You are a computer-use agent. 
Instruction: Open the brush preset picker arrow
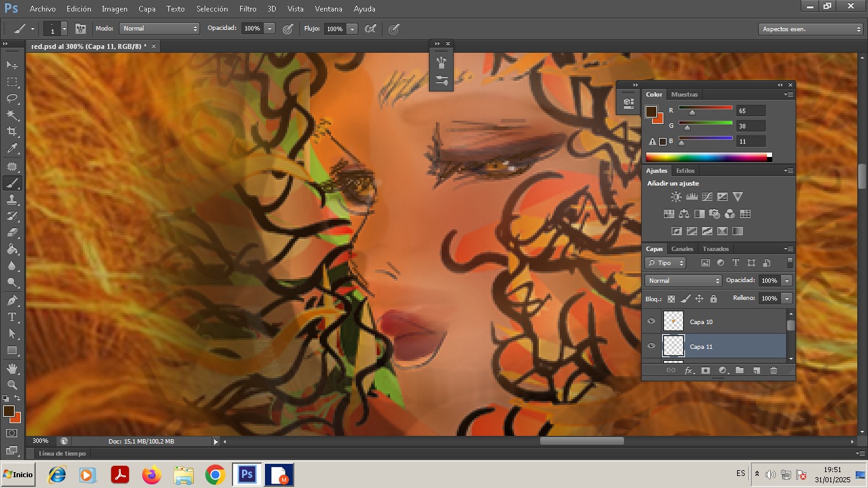pos(64,29)
